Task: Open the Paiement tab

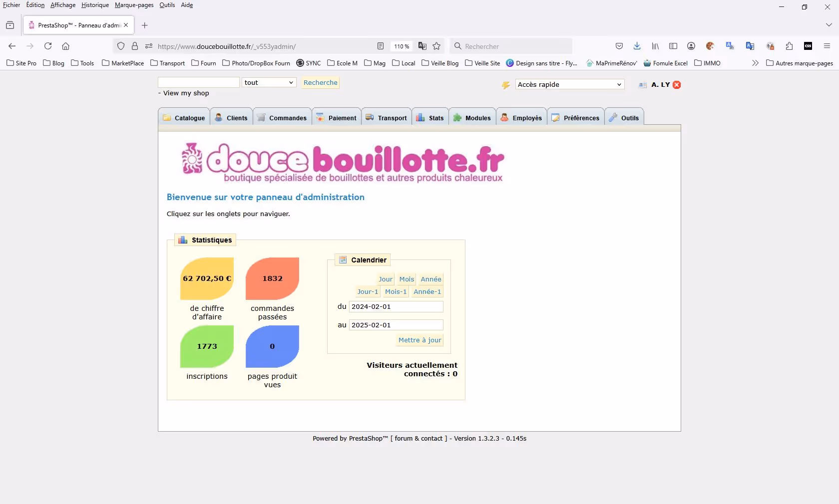Action: (337, 118)
